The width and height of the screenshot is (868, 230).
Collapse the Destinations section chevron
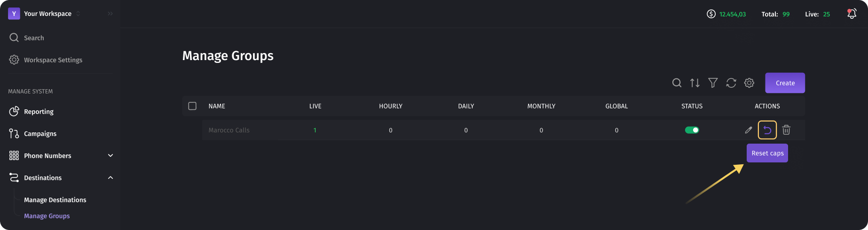click(x=110, y=177)
